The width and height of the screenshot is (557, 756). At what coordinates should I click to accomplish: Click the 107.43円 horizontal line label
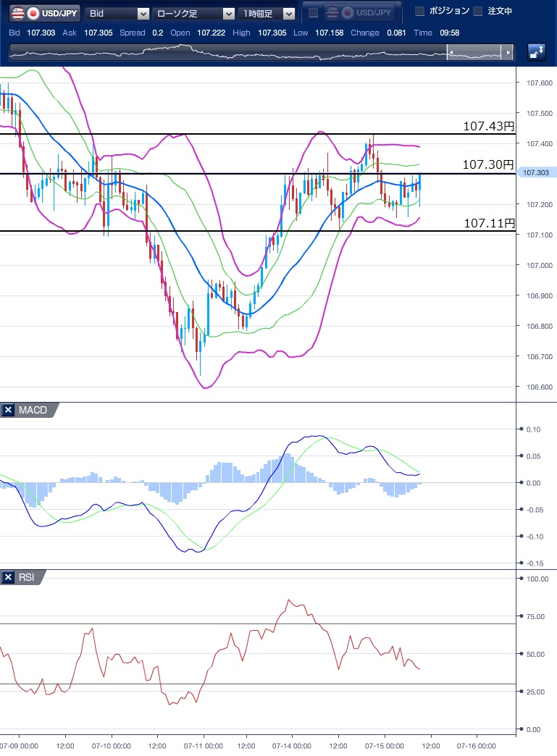488,126
